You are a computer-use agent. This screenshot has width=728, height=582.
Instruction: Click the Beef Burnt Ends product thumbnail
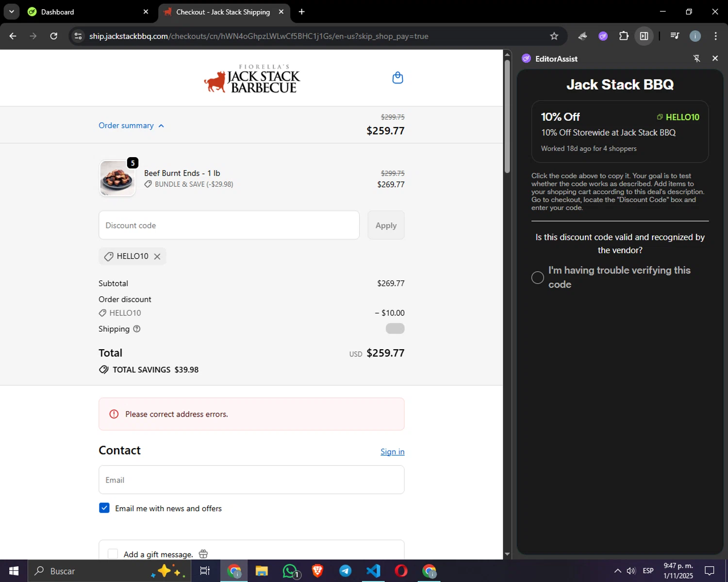click(x=117, y=178)
